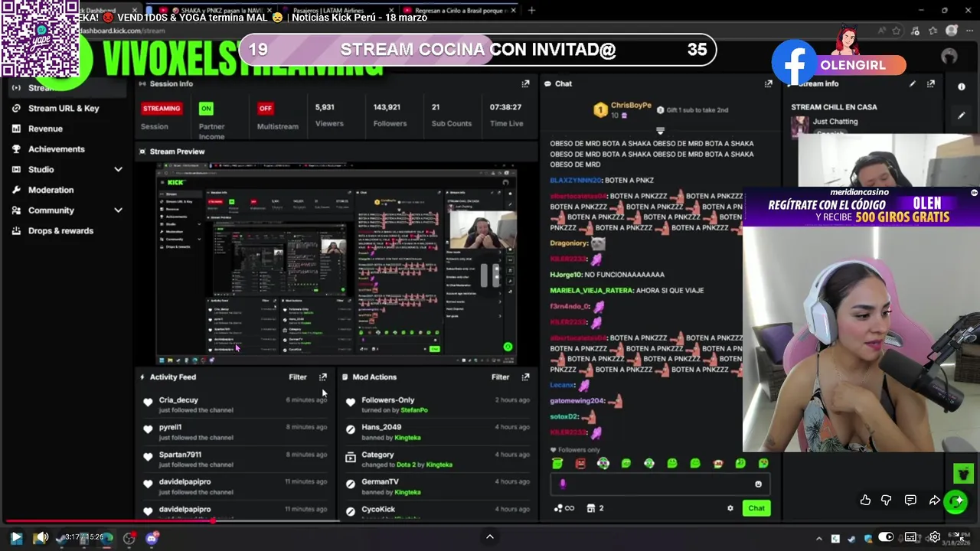This screenshot has height=551, width=980.
Task: Show hidden system tray icons
Action: 818,539
